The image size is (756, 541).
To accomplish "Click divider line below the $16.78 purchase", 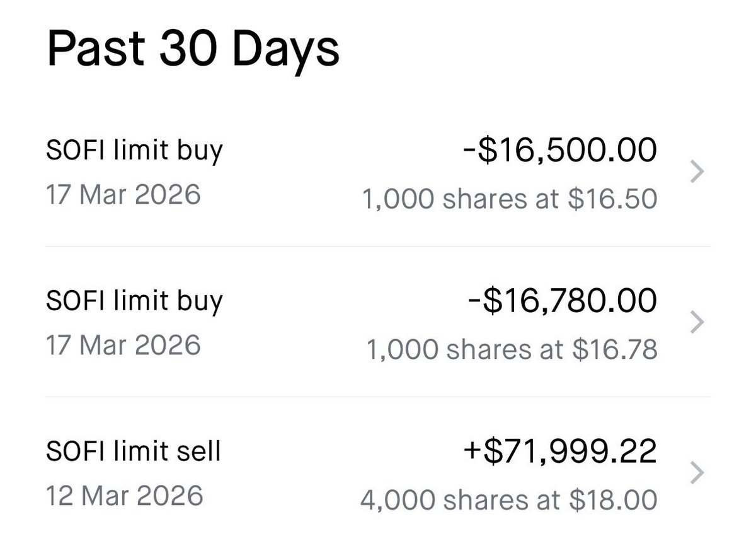I will coord(378,397).
